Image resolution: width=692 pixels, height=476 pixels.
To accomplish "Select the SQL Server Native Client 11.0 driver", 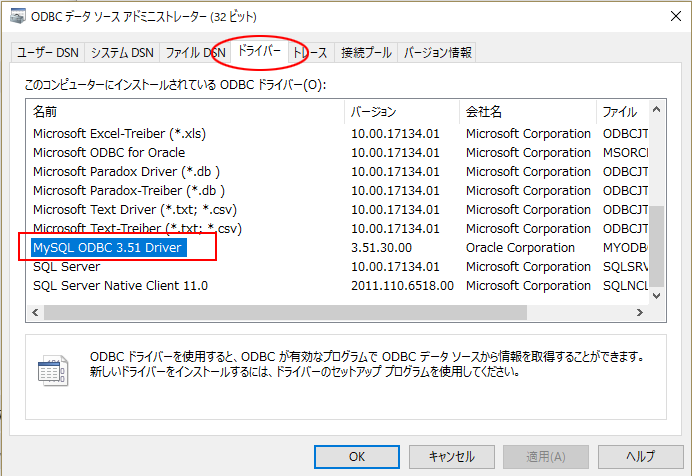I will (120, 285).
